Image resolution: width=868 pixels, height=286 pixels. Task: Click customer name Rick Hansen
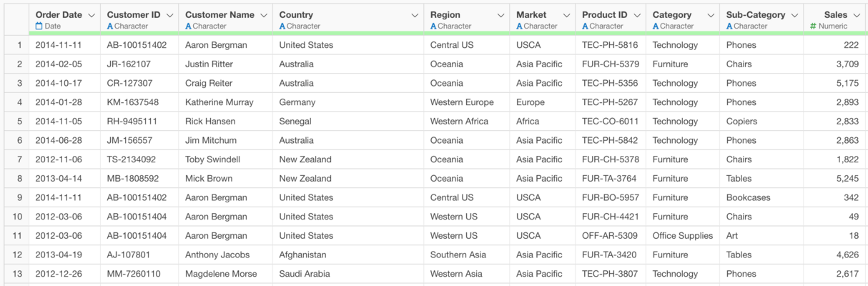coord(210,122)
